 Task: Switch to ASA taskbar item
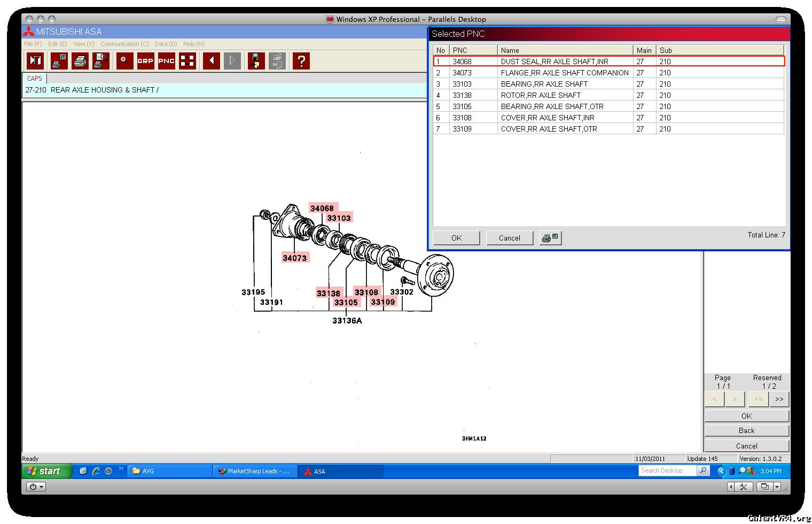click(x=341, y=471)
